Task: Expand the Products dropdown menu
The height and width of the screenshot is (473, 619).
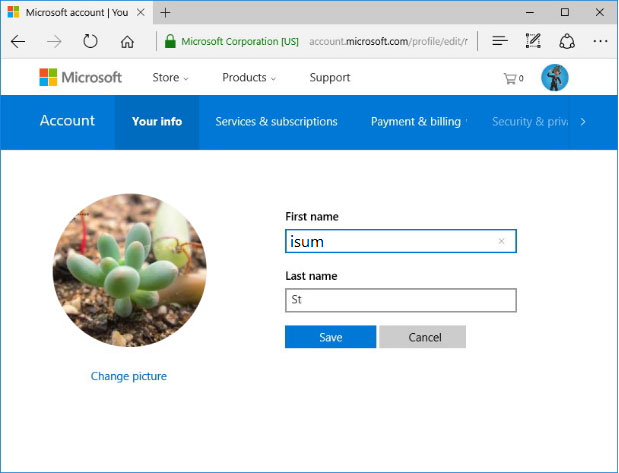Action: tap(249, 78)
